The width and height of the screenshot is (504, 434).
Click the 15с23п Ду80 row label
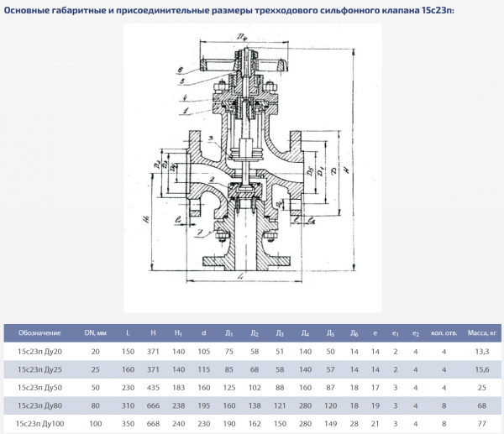[x=40, y=405]
